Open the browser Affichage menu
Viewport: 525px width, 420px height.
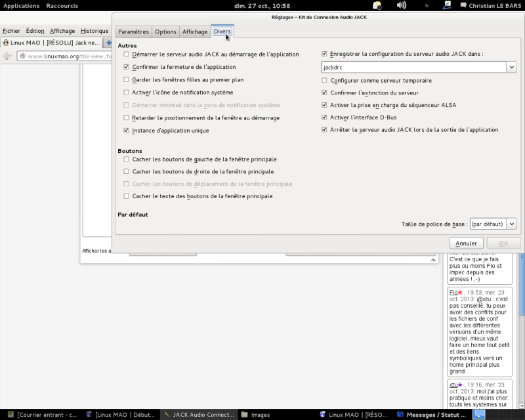[62, 31]
